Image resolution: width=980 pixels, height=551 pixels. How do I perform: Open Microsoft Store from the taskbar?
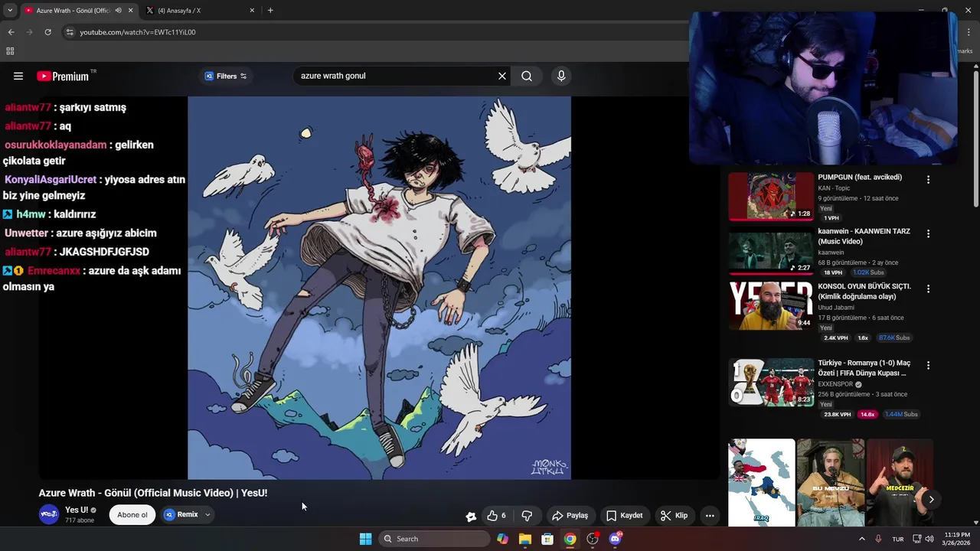547,539
